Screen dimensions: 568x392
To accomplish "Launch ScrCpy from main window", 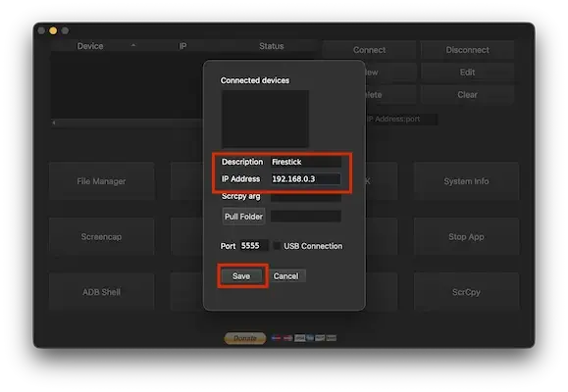I will (x=466, y=292).
